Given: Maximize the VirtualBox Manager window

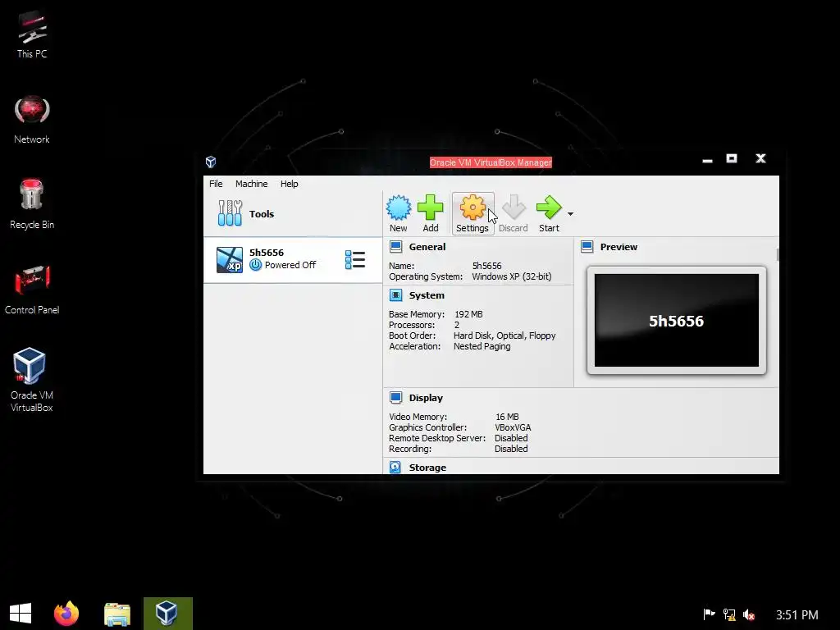Looking at the screenshot, I should click(x=732, y=158).
